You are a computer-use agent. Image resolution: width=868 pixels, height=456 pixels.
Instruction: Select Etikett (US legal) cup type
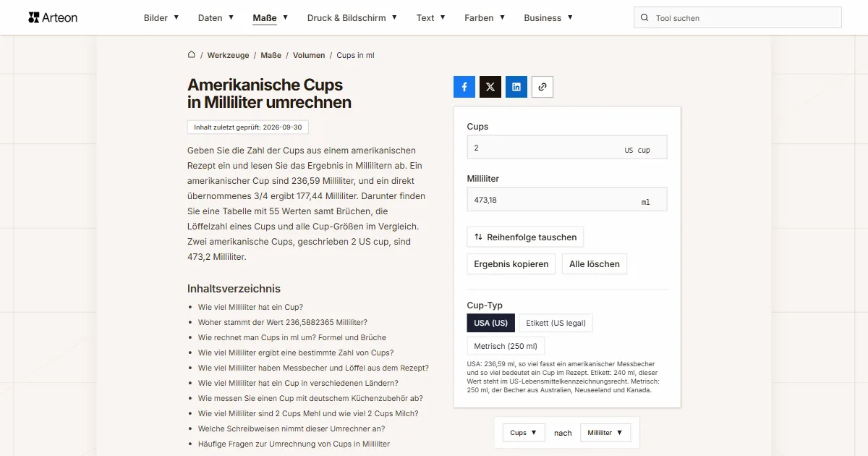tap(556, 323)
